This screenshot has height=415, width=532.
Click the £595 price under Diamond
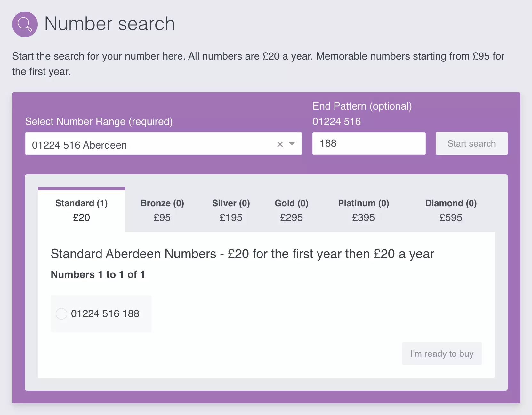tap(451, 217)
